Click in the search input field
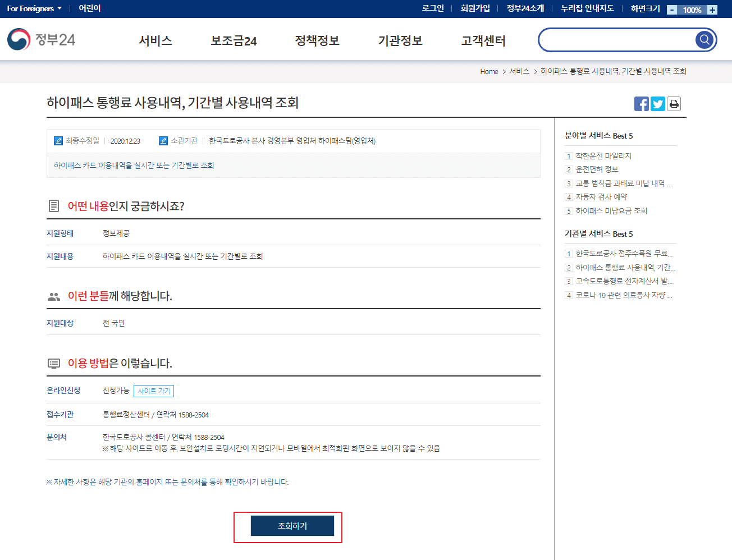732x560 pixels. pyautogui.click(x=617, y=40)
